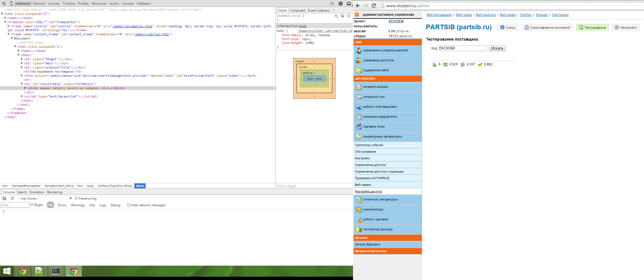Image resolution: width=644 pixels, height=280 pixels.
Task: Enable the Preserve log checkbox
Action: (x=76, y=198)
